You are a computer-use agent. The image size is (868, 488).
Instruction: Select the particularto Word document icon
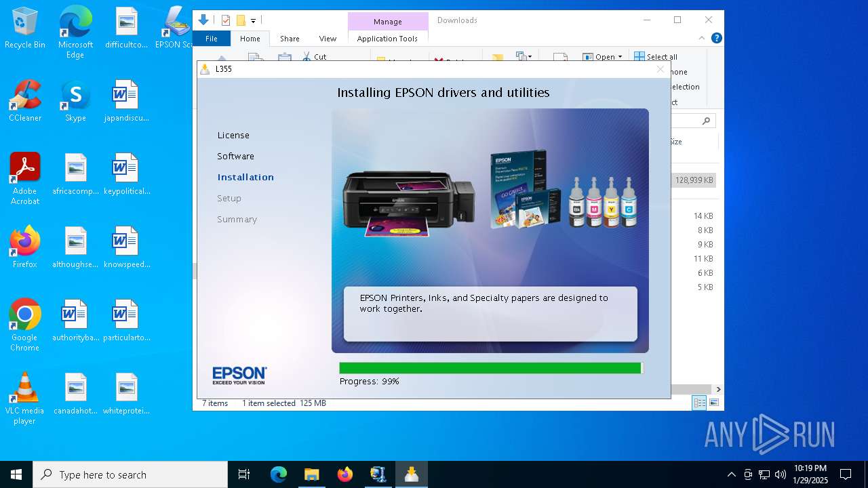pos(126,321)
